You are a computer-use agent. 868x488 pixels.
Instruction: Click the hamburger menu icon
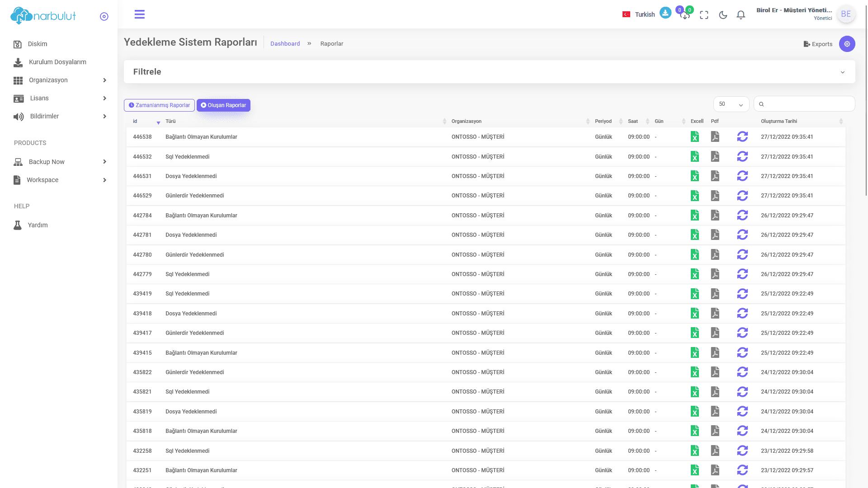pos(140,14)
